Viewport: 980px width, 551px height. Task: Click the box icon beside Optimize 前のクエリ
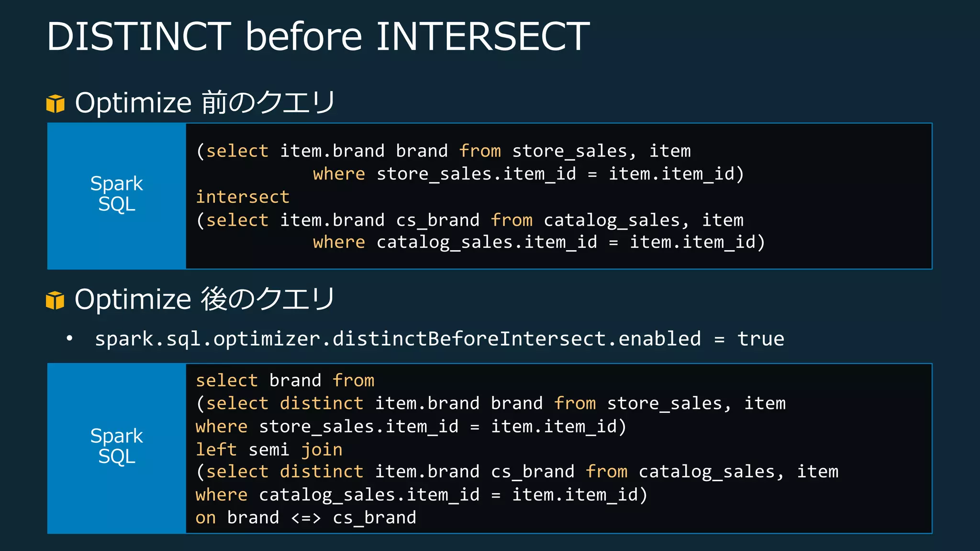pos(56,103)
